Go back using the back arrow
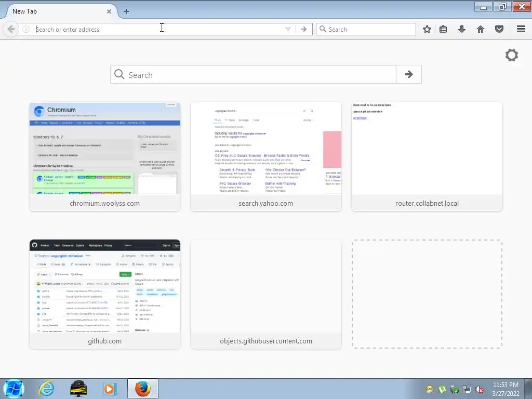 pos(10,29)
